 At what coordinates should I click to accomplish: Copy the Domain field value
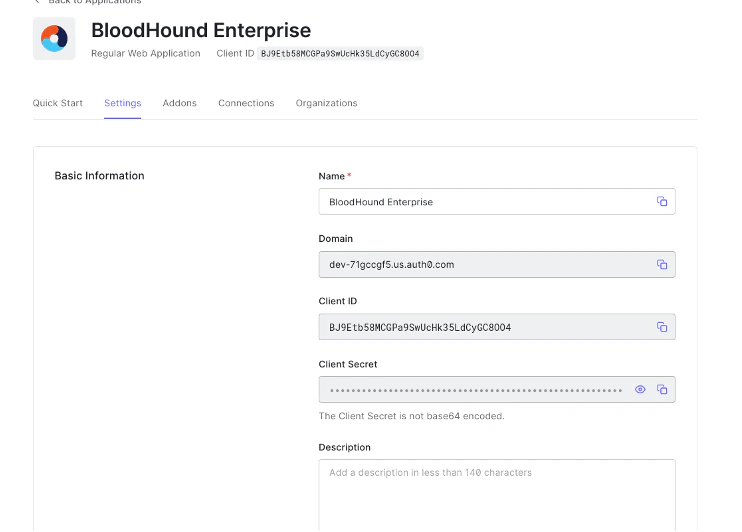[x=661, y=265]
